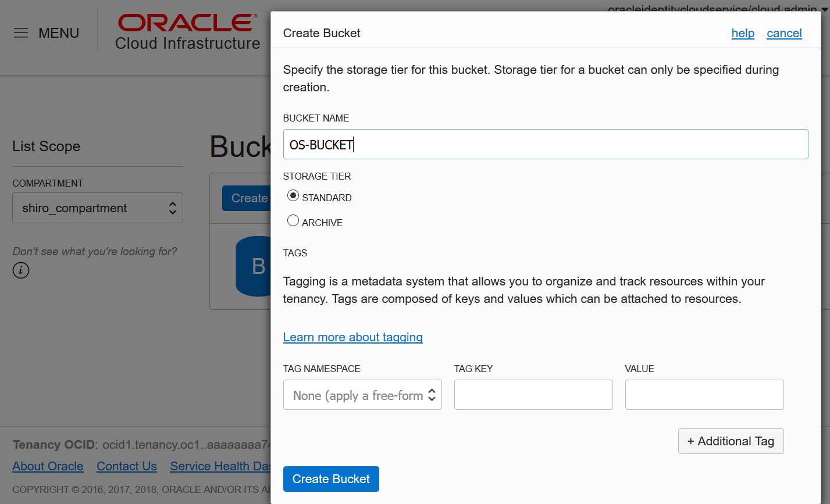Viewport: 830px width, 504px height.
Task: Open the hamburger MENU icon
Action: pyautogui.click(x=21, y=33)
